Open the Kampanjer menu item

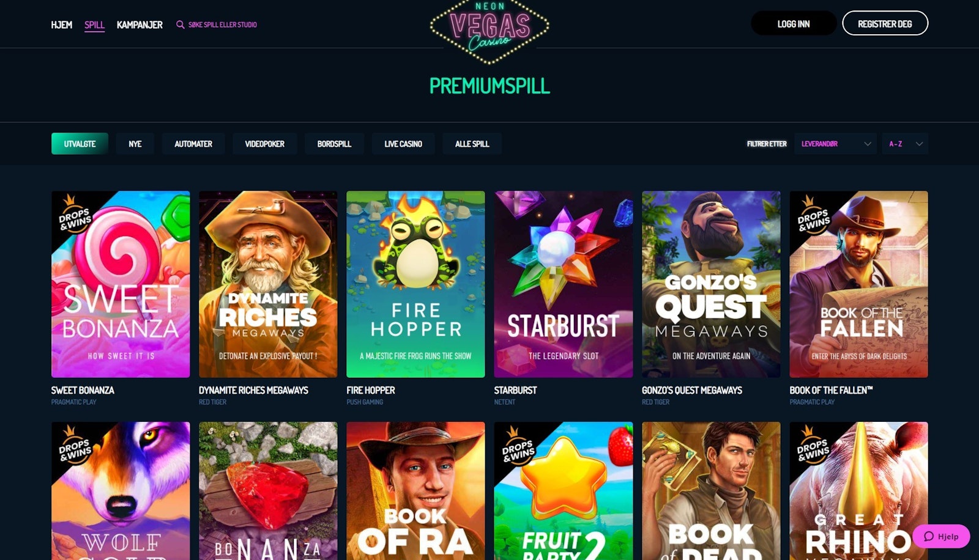pos(140,24)
